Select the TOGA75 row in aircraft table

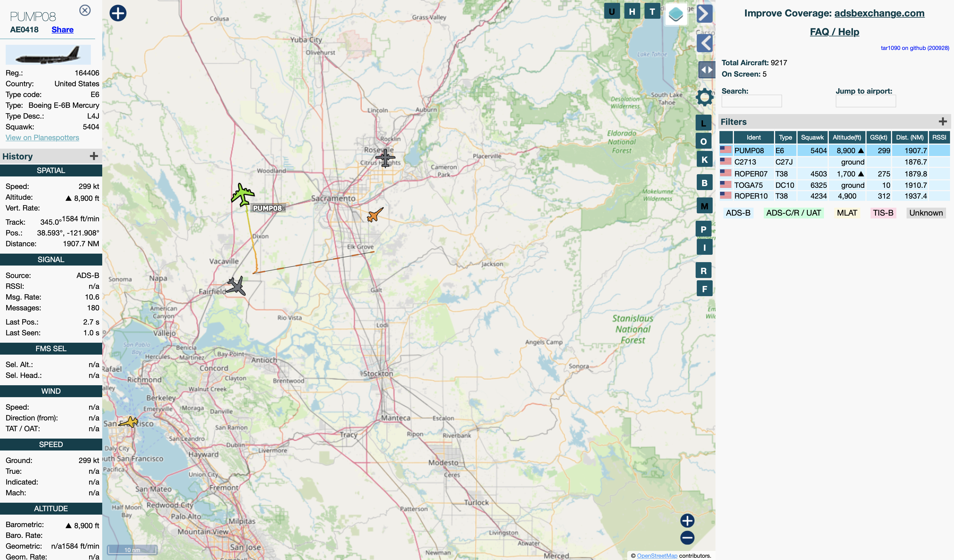[x=834, y=185]
